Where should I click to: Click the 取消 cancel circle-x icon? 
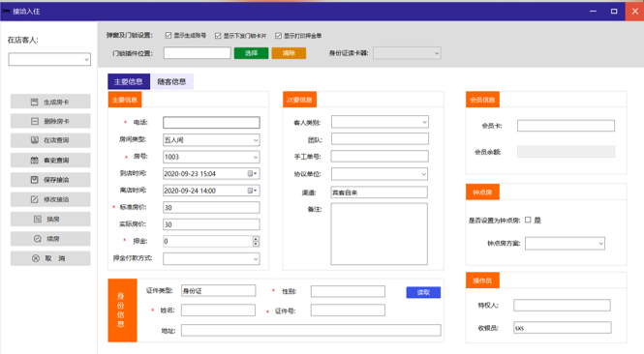pos(36,258)
